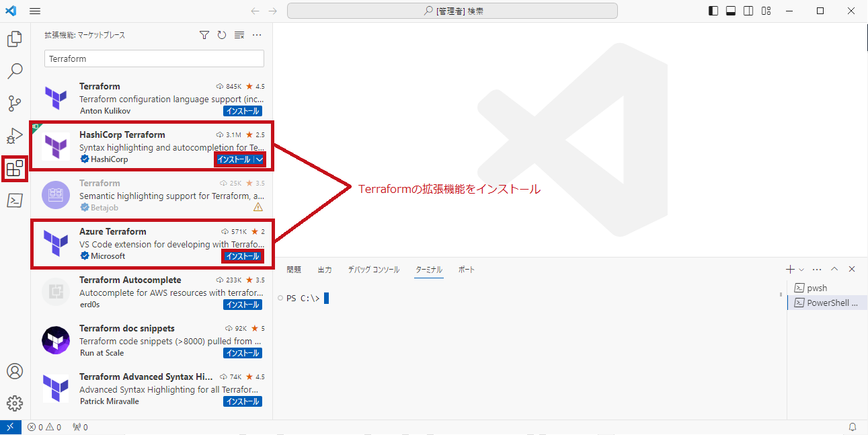
Task: Go back with the navigation arrow
Action: [x=255, y=11]
